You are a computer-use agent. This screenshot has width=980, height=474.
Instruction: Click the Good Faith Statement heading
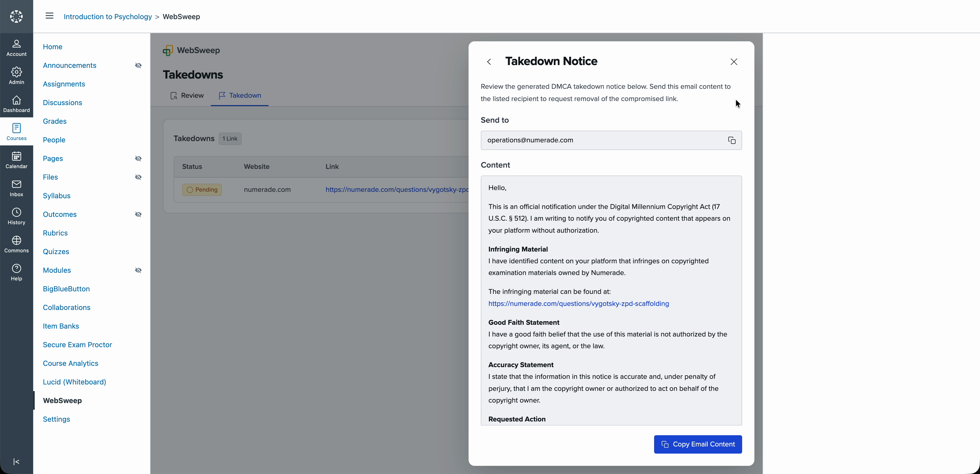pyautogui.click(x=523, y=323)
